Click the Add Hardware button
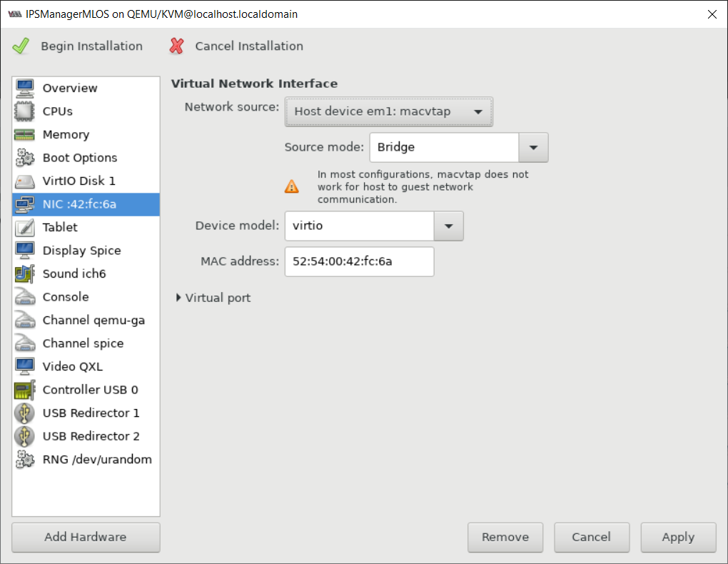Image resolution: width=728 pixels, height=564 pixels. coord(86,538)
